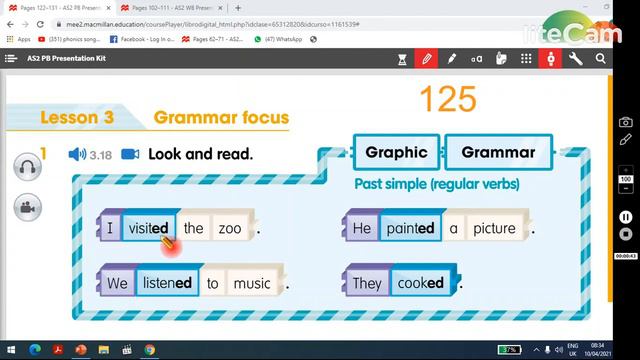Open the Pages 62-71 bookmark

coord(213,39)
